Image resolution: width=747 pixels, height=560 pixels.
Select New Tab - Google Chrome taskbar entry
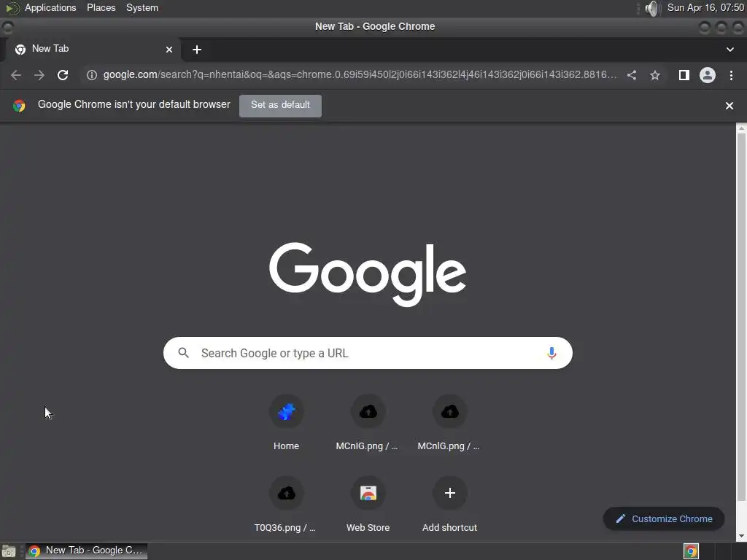[x=87, y=551]
